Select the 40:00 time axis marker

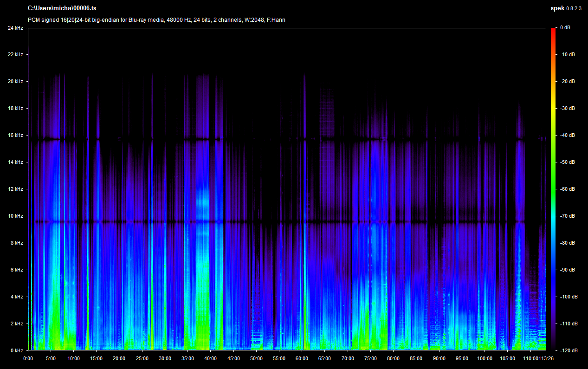tap(210, 358)
